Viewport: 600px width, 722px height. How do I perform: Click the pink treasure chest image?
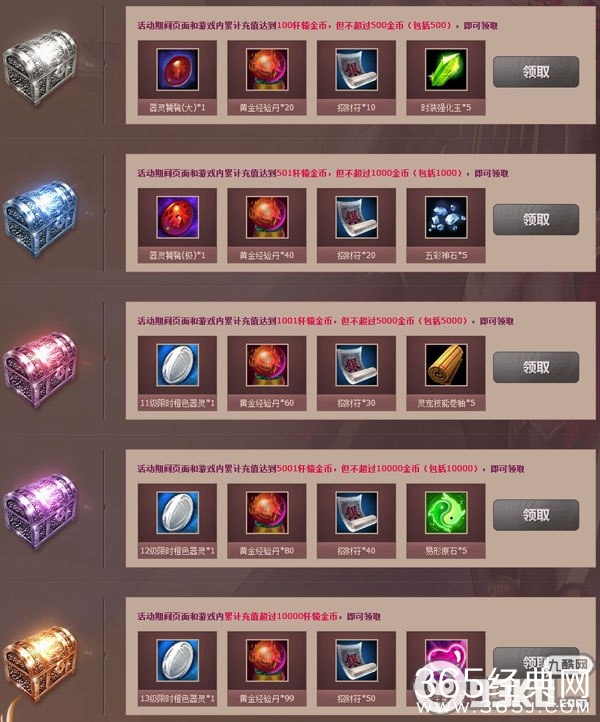[x=40, y=370]
